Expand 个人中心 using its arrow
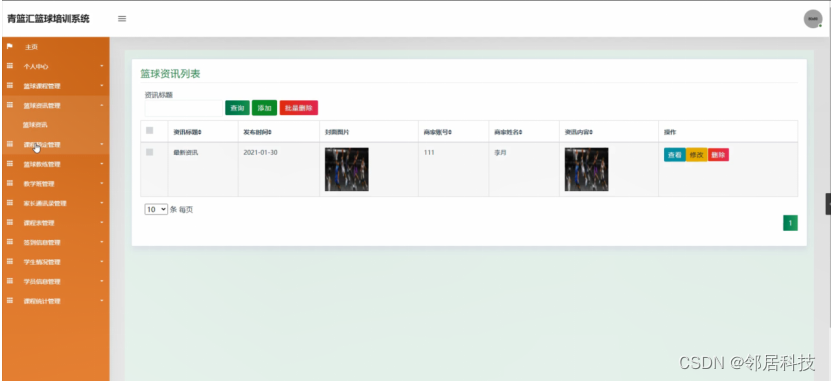Image resolution: width=831 pixels, height=381 pixels. coord(101,66)
